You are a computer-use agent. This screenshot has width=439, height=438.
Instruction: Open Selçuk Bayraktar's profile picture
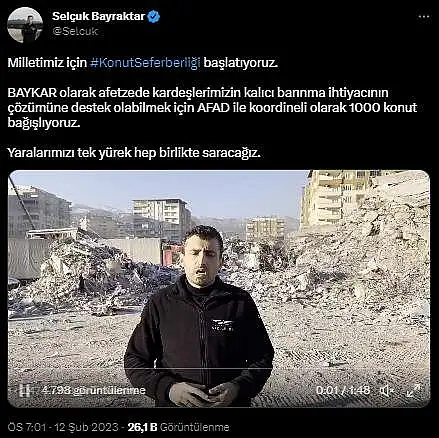pos(25,25)
